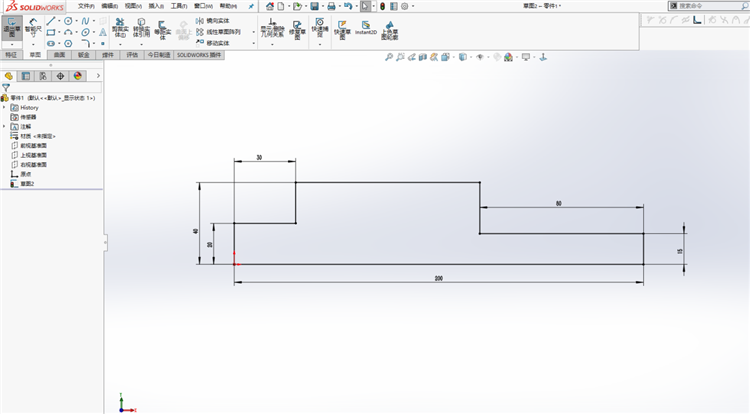Open the 窗口 (Window) menu
Image resolution: width=750 pixels, height=414 pixels.
[203, 6]
